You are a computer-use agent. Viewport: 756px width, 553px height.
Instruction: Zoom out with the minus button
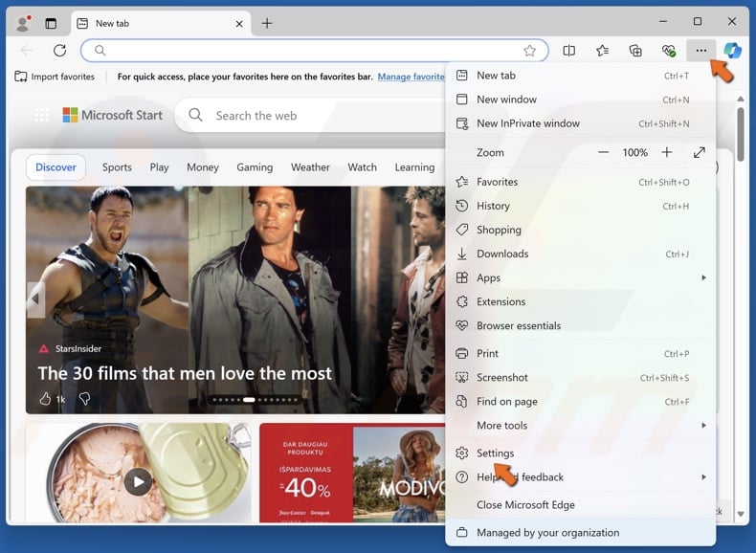[x=603, y=152]
